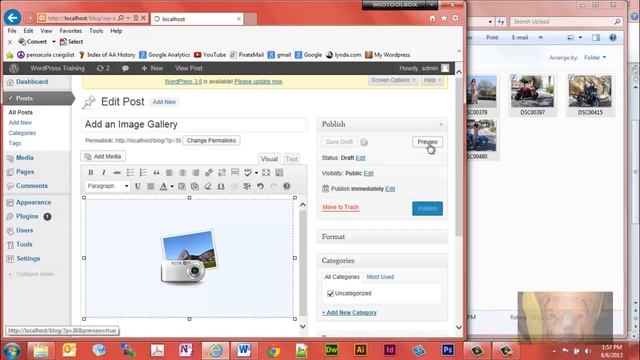Open Dreamweaver from the taskbar
The width and height of the screenshot is (640, 360).
pyautogui.click(x=331, y=350)
